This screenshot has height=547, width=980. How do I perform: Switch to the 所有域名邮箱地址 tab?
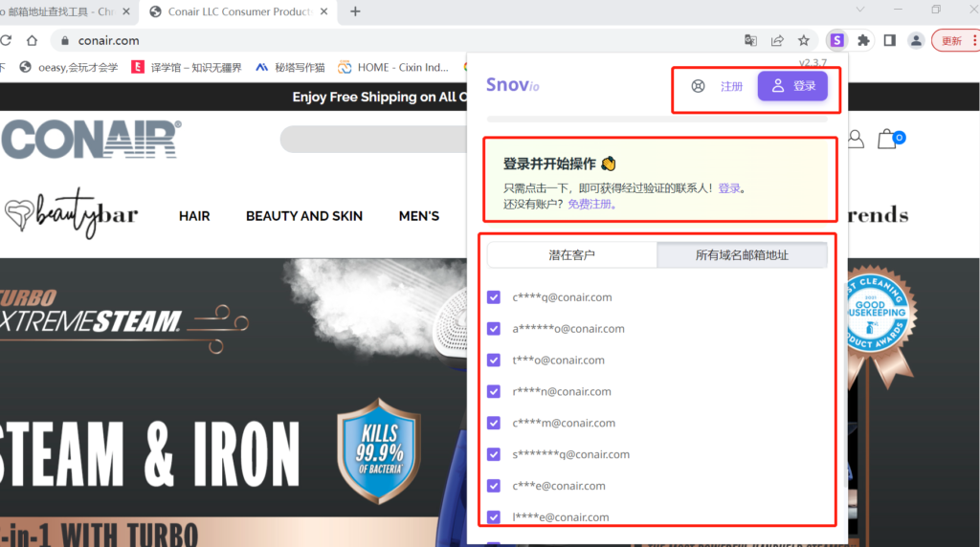(x=742, y=254)
